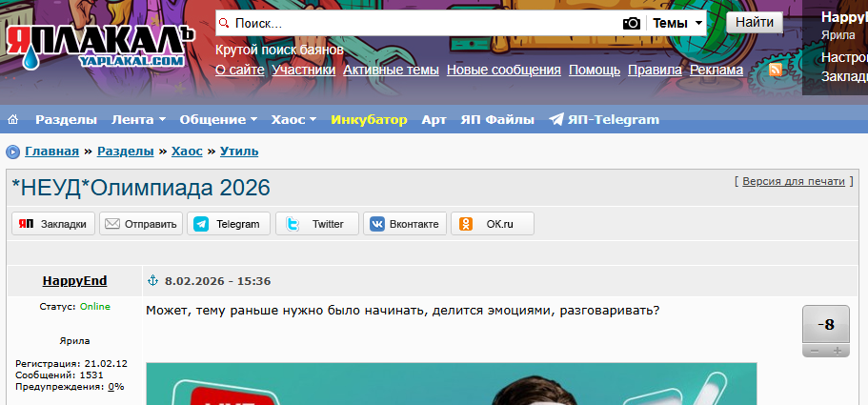Click the Крутой поиск баянов text
The height and width of the screenshot is (405, 868).
tap(279, 51)
